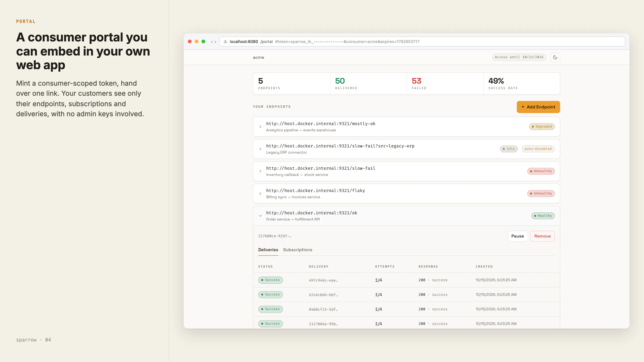644x362 pixels.
Task: Expand the flaky Billing sync endpoint
Action: (x=406, y=194)
